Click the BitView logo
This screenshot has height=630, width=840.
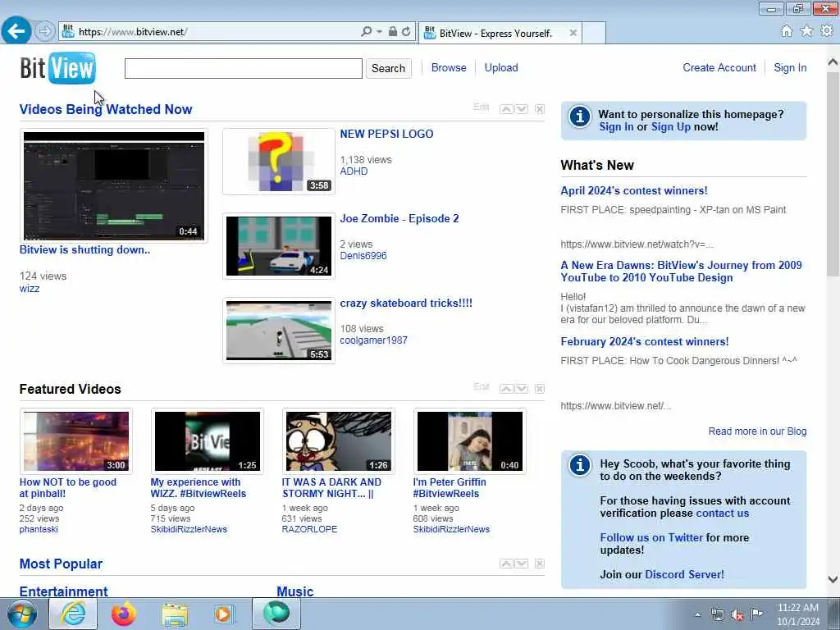pyautogui.click(x=58, y=68)
